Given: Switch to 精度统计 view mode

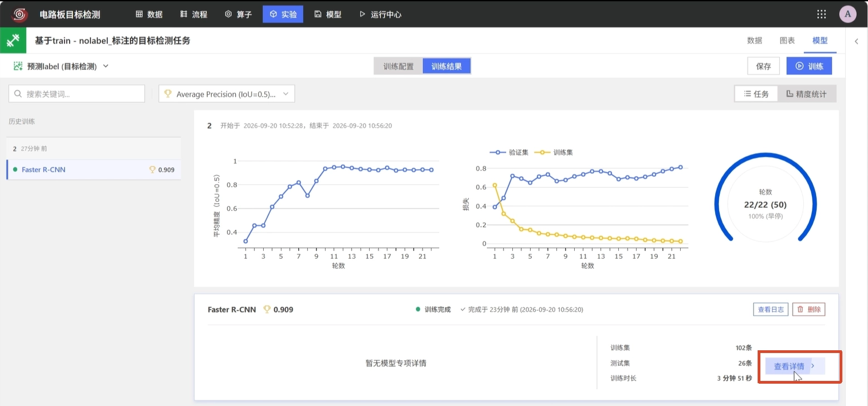Looking at the screenshot, I should [807, 94].
